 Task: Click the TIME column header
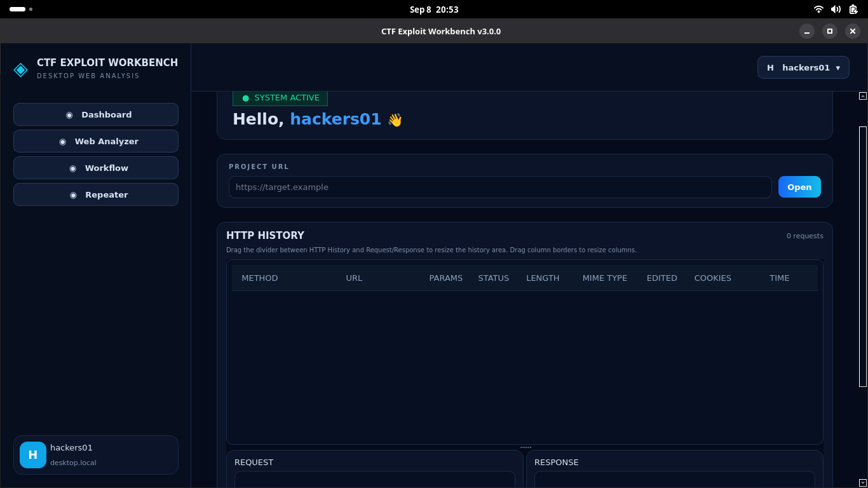pos(780,278)
